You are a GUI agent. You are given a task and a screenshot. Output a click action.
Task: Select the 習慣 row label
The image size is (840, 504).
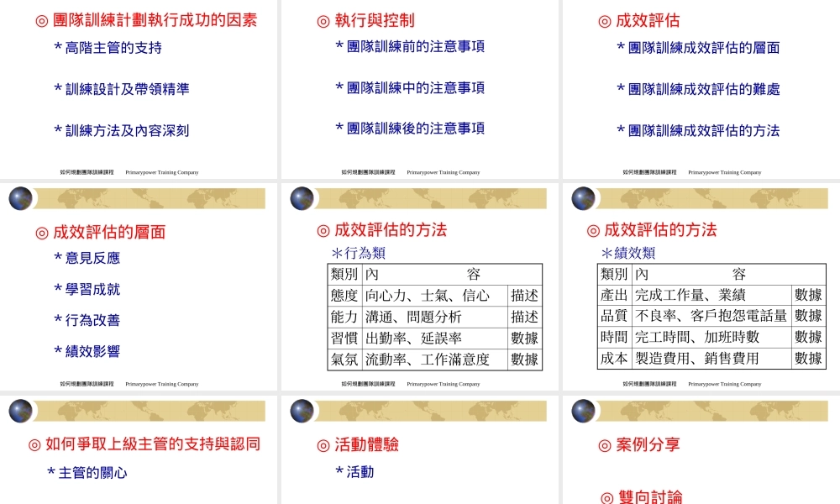344,338
